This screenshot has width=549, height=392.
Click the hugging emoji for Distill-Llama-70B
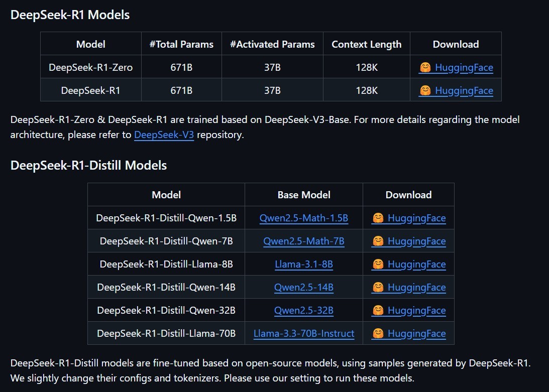[x=378, y=334]
